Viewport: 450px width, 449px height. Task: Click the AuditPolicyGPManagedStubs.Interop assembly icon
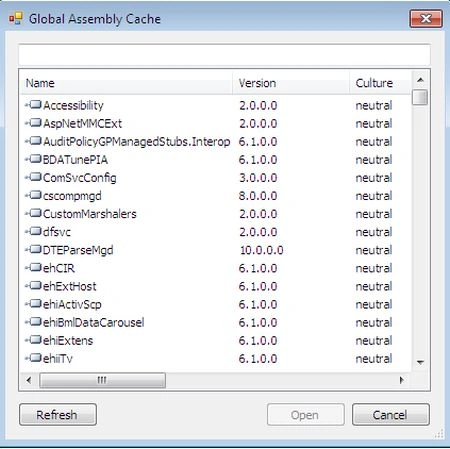tap(34, 141)
